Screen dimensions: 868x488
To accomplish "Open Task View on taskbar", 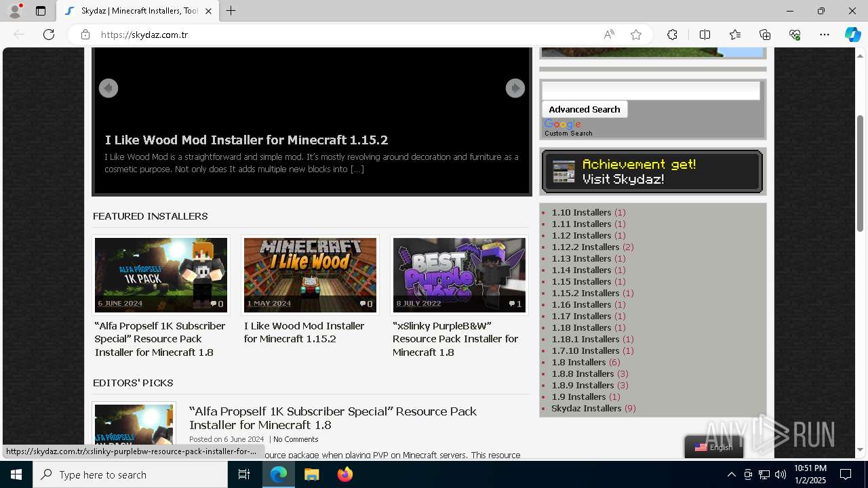I will coord(244,474).
